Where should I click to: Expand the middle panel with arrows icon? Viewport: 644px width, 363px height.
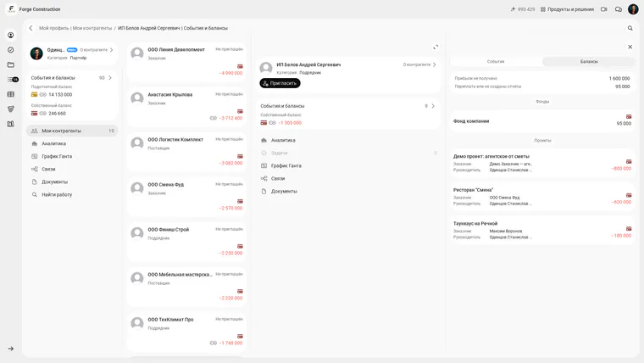pyautogui.click(x=436, y=47)
